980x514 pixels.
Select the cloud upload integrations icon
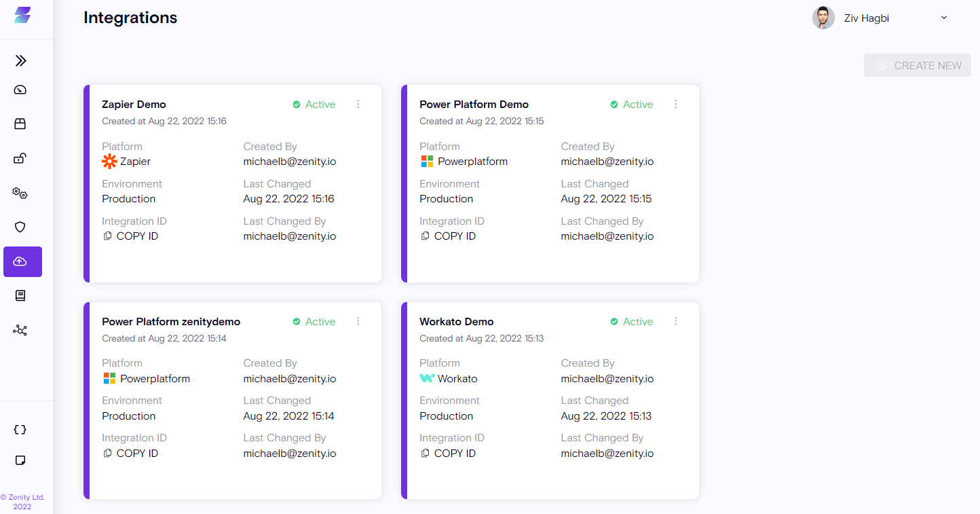[x=22, y=262]
